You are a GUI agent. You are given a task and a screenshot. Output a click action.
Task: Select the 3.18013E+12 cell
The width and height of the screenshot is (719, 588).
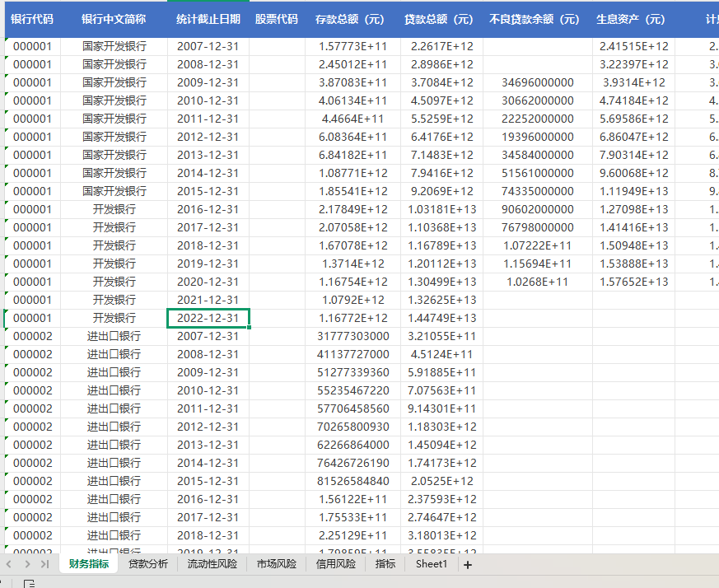point(441,535)
